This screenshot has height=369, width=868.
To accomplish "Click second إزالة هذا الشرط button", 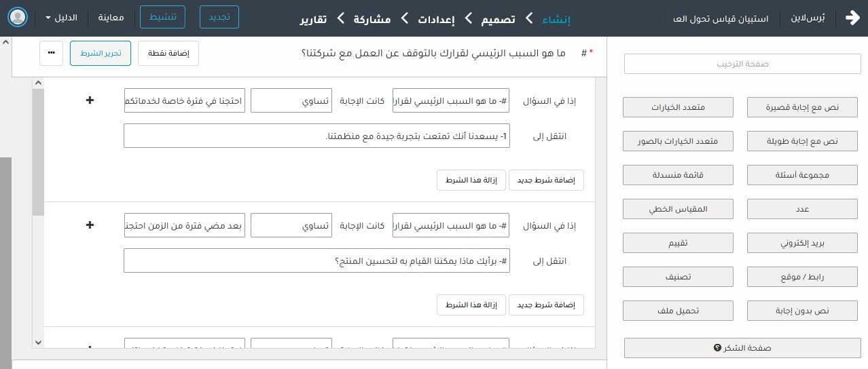I will [x=471, y=305].
